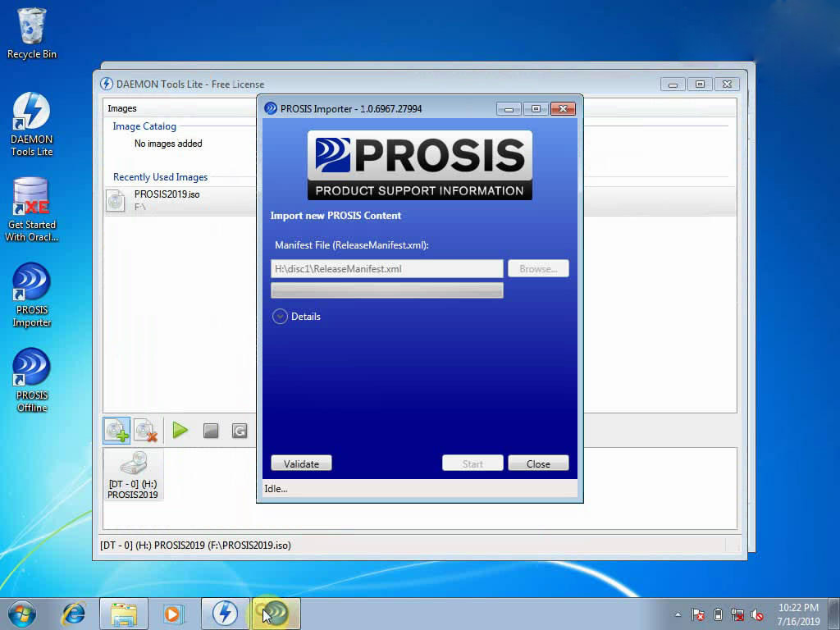Open Internet Explorer from the taskbar
The image size is (840, 630).
(74, 613)
